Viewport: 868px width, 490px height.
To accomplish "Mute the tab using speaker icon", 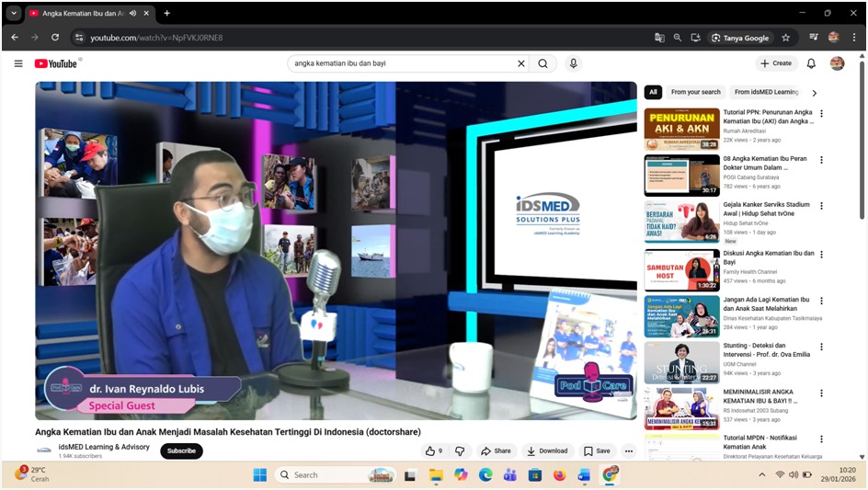I will point(133,14).
